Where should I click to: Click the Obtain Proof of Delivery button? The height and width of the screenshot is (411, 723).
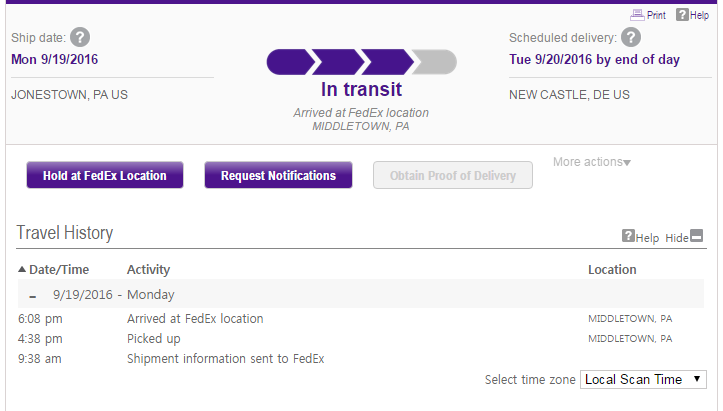click(453, 176)
